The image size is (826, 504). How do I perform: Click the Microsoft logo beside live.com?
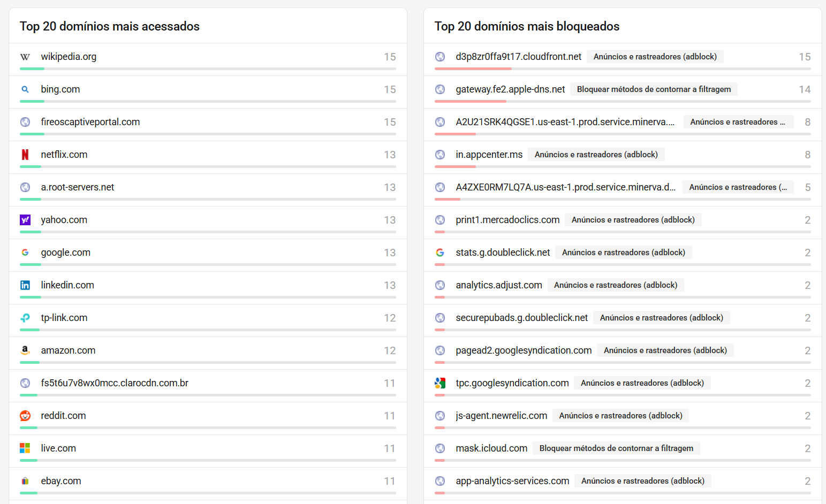(25, 448)
